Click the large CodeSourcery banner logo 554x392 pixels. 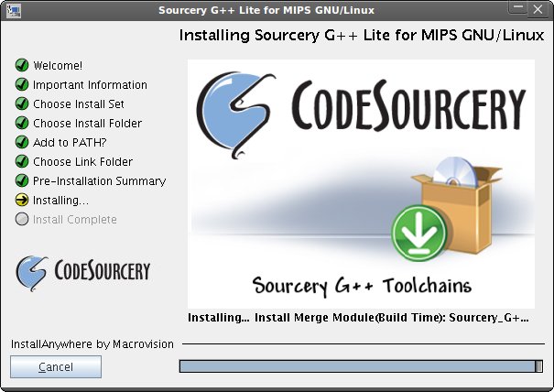pyautogui.click(x=361, y=114)
